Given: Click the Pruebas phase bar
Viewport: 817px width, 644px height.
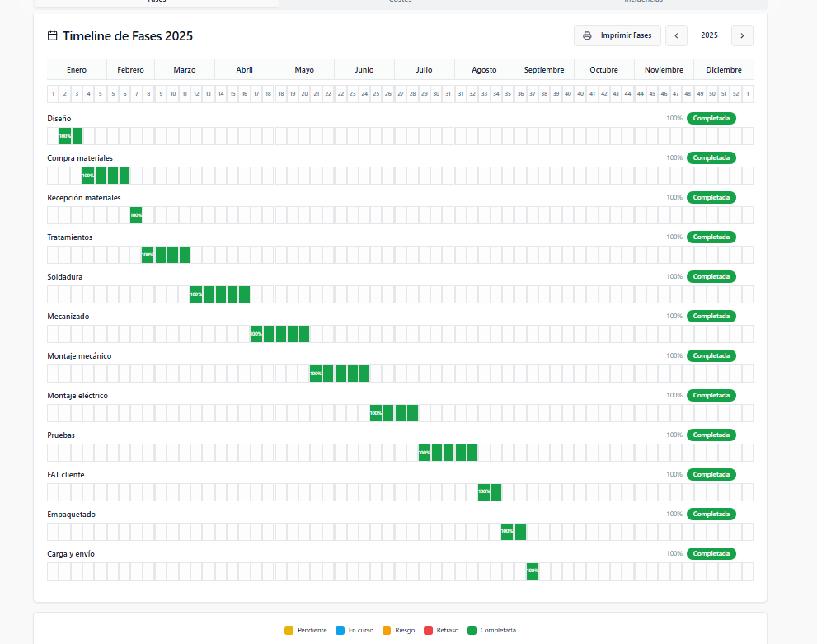Looking at the screenshot, I should [448, 453].
